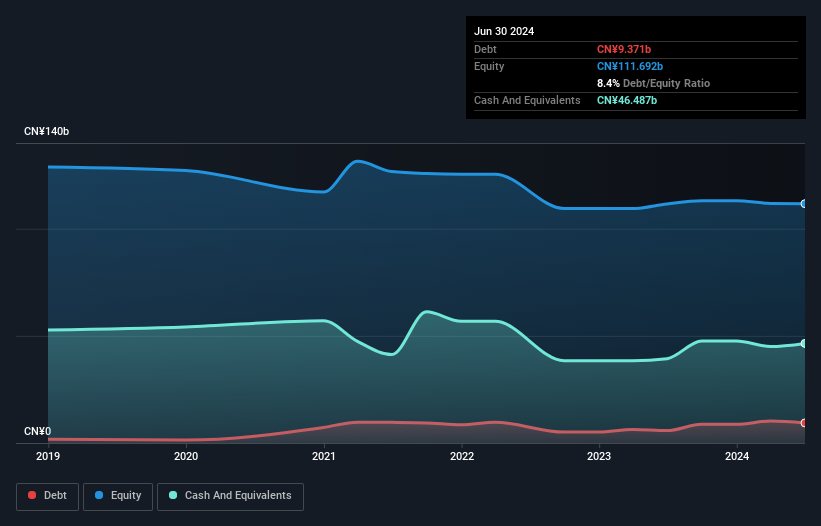Click the CN¥0 y-axis label
The image size is (821, 526).
pos(38,431)
